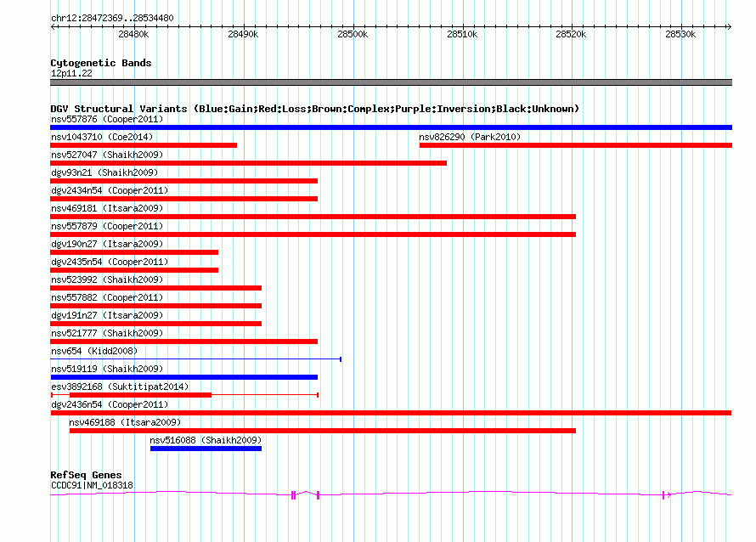Click the nsv516088 (Shaikh2009) blue bar
The width and height of the screenshot is (756, 542).
(206, 449)
